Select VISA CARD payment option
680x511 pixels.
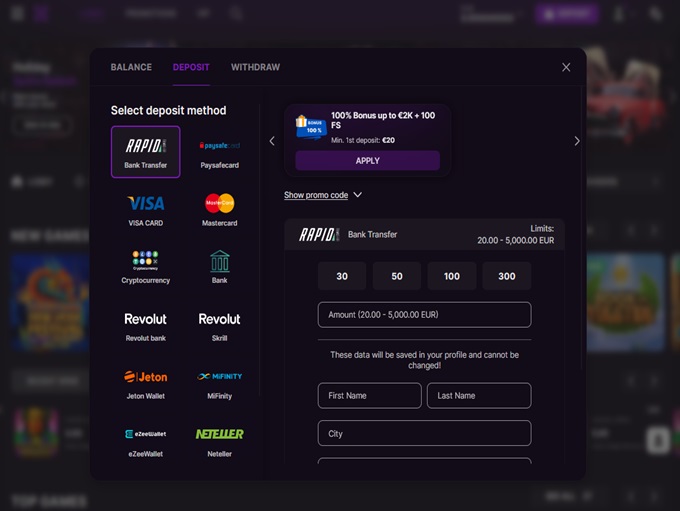[x=146, y=210]
